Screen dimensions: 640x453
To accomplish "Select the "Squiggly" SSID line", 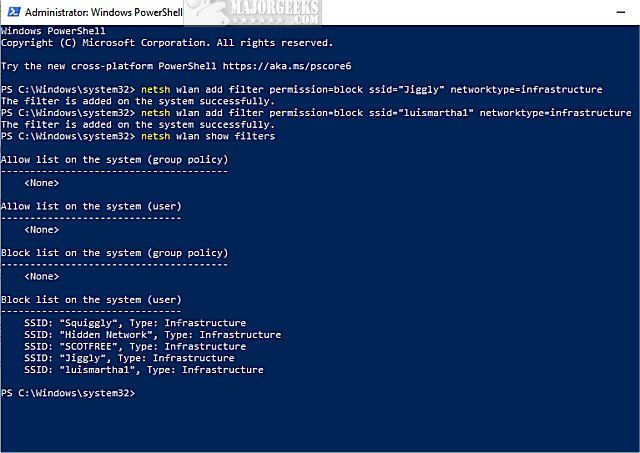I will tap(135, 323).
